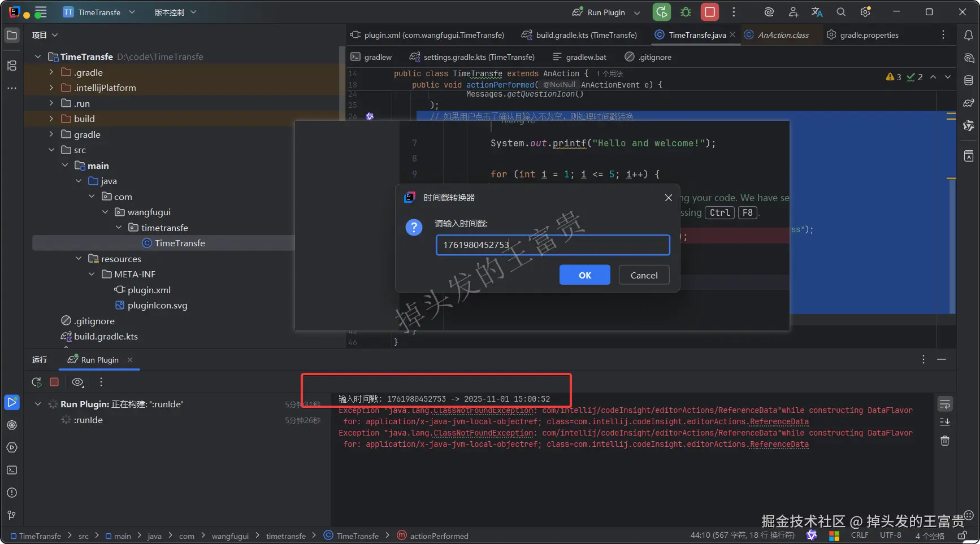
Task: Open the Terminal tool window
Action: [x=12, y=470]
